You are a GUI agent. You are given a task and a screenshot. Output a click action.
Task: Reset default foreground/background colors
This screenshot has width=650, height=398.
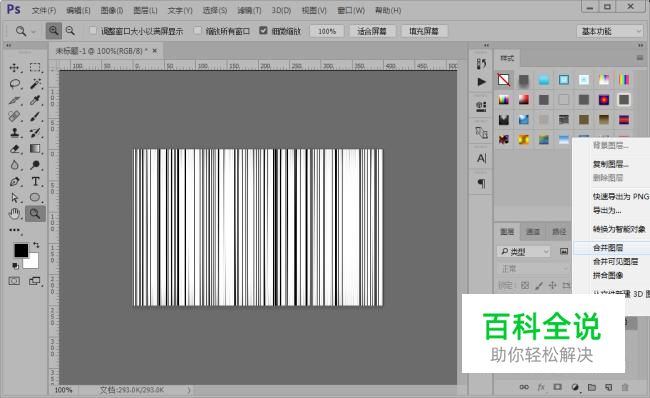[15, 265]
